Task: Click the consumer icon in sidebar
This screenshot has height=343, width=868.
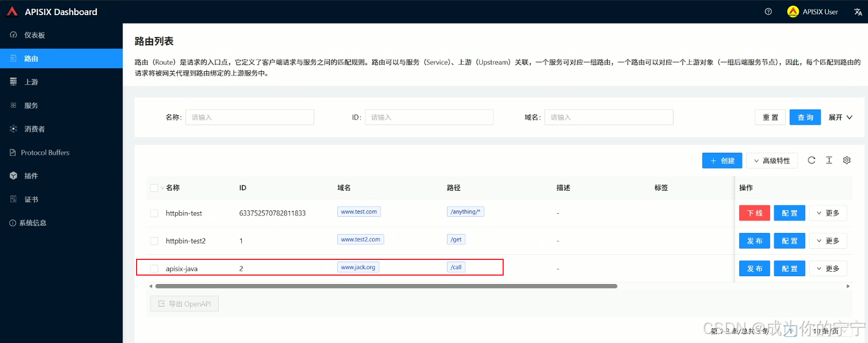Action: coord(13,129)
